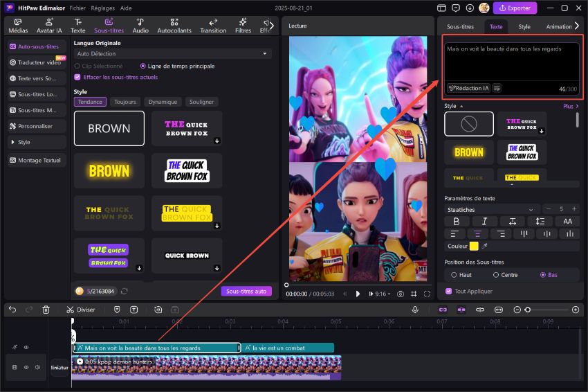Show more tabs arrow next to Animation
588x392 pixels.
[577, 26]
